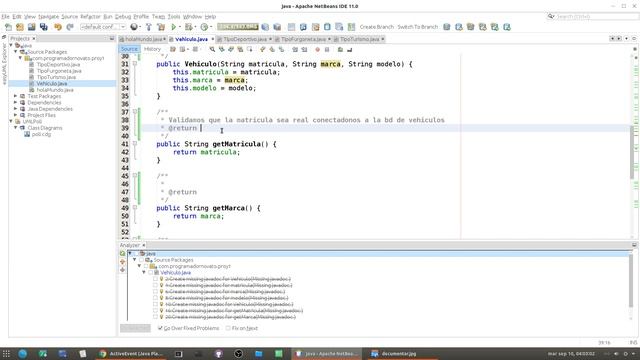Check the javadoc for marca problem checkbox
The height and width of the screenshot is (360, 640).
(x=156, y=291)
